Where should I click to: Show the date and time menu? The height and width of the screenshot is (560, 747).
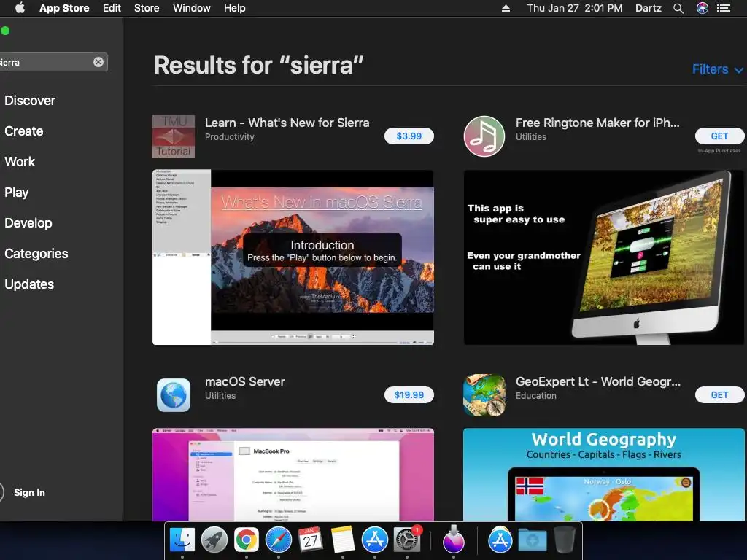click(x=575, y=8)
